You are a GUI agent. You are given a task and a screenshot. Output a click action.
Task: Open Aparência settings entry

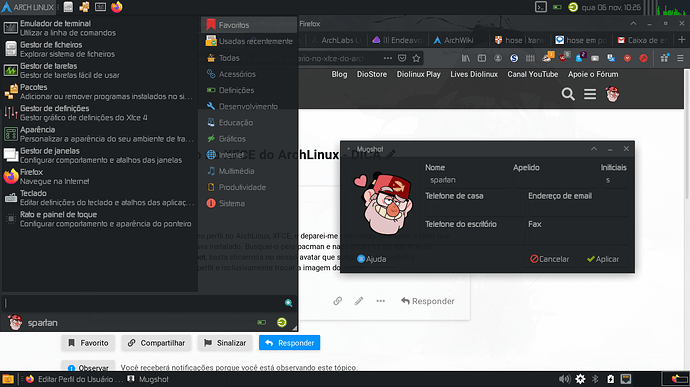(x=99, y=134)
